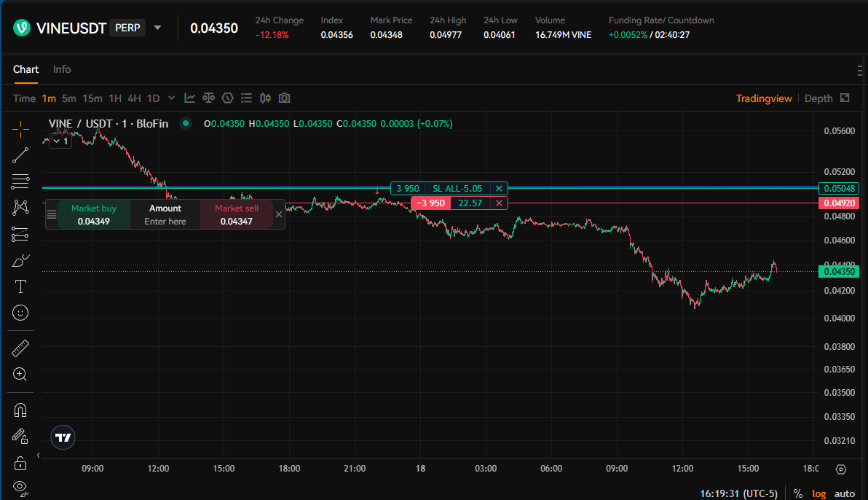The image size is (868, 500).
Task: Toggle stay in drawing mode
Action: coord(20,437)
